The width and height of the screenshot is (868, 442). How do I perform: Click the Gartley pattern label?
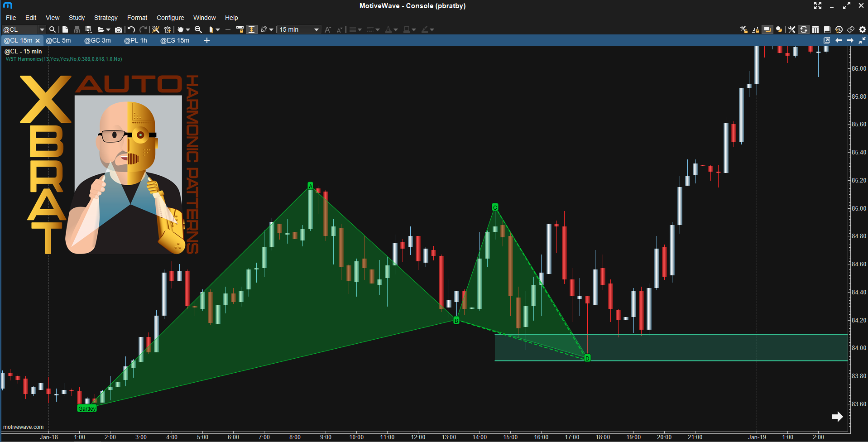(87, 408)
